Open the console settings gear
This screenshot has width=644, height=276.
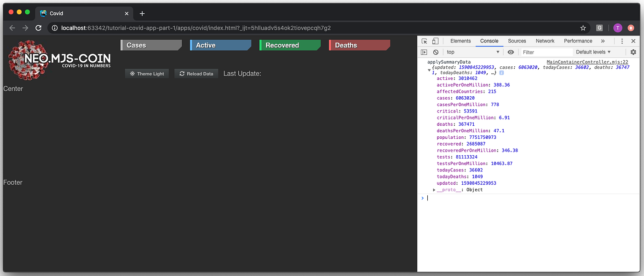click(x=633, y=52)
